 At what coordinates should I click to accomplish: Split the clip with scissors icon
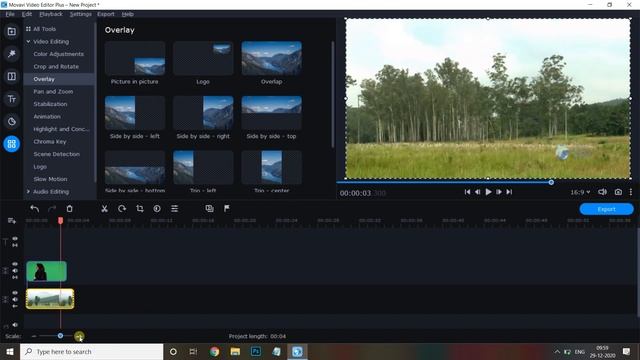[104, 209]
